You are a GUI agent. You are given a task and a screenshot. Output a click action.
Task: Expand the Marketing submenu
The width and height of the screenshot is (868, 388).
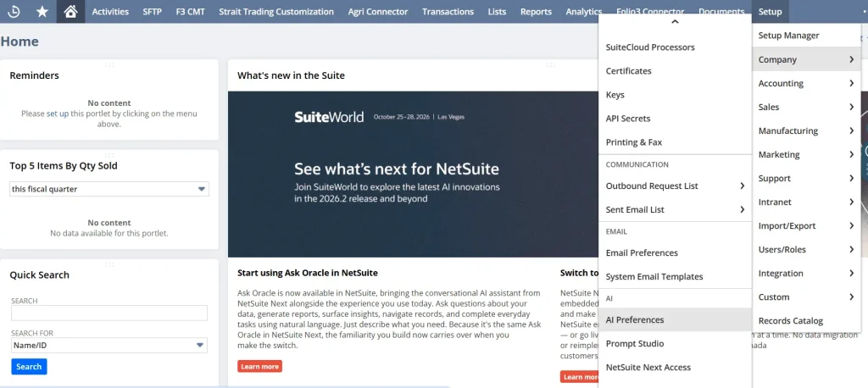pyautogui.click(x=806, y=154)
